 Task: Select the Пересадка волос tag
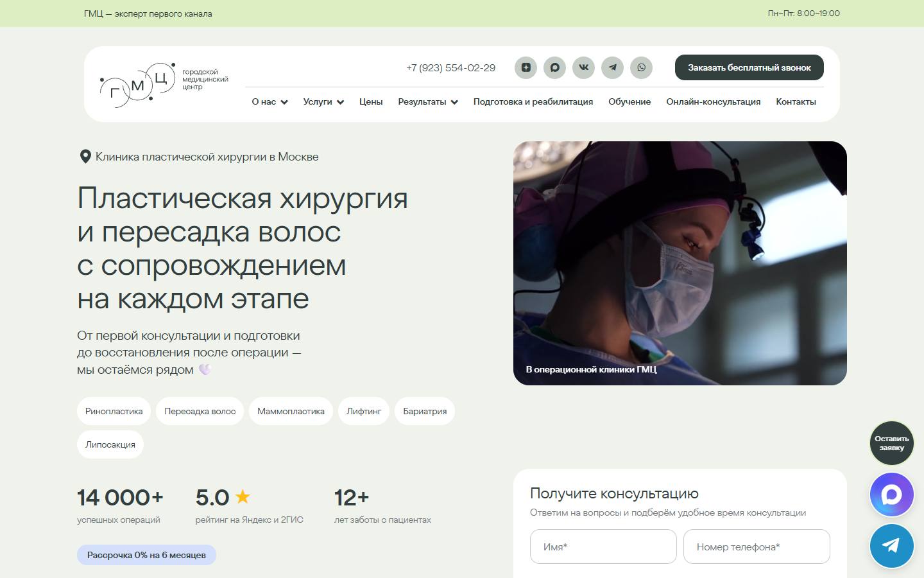point(200,411)
